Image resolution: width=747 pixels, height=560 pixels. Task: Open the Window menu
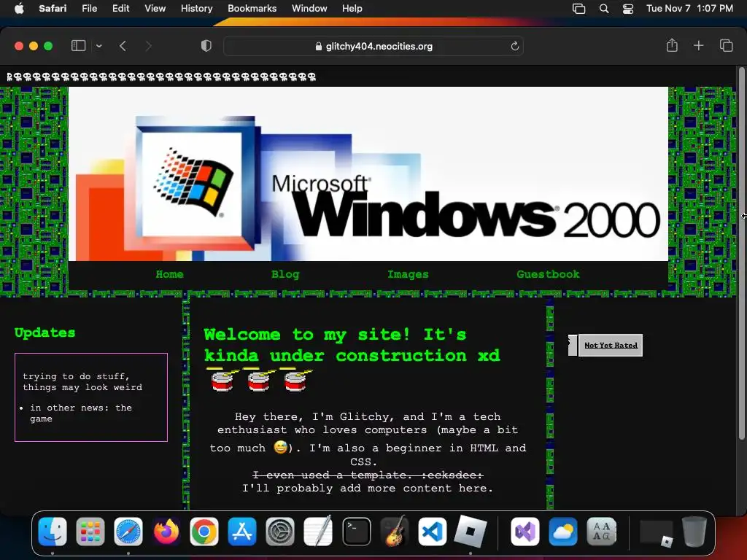(x=309, y=8)
